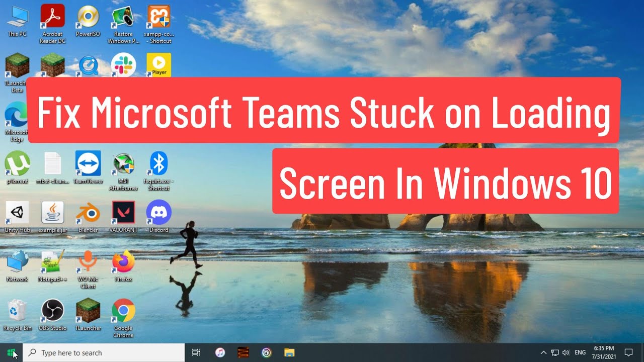Click the Type here to search box
Image resolution: width=644 pixels, height=362 pixels.
[105, 352]
